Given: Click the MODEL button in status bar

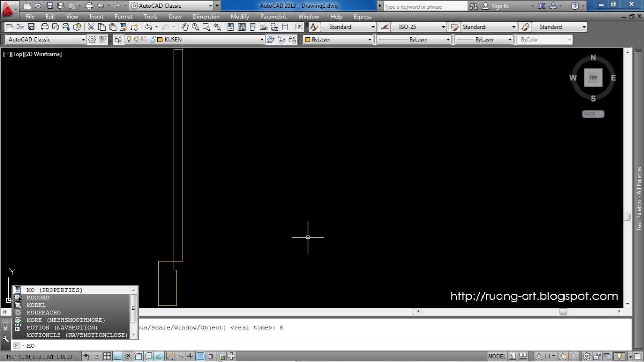Looking at the screenshot, I should point(497,356).
